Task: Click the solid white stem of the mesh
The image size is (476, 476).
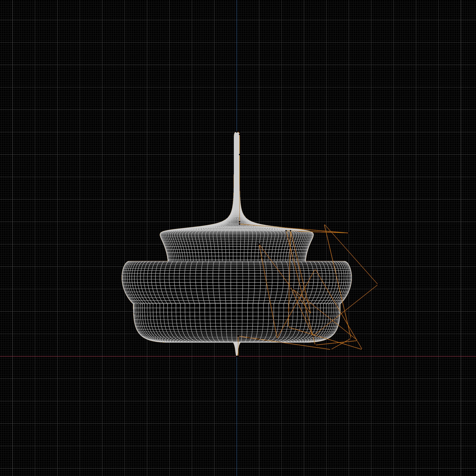Action: pos(237,172)
